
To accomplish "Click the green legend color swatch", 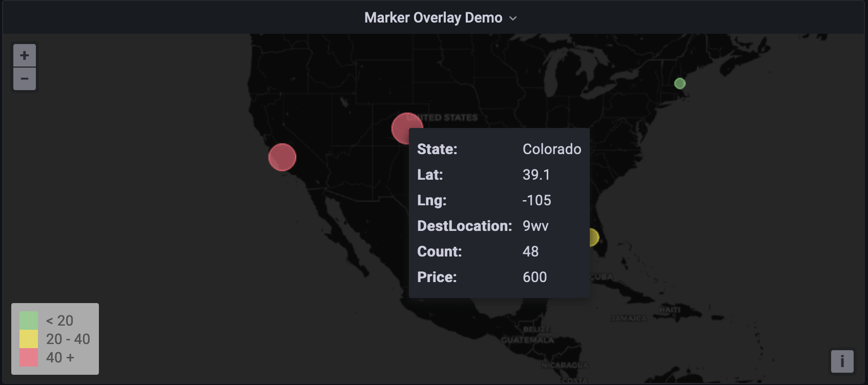I will [29, 320].
